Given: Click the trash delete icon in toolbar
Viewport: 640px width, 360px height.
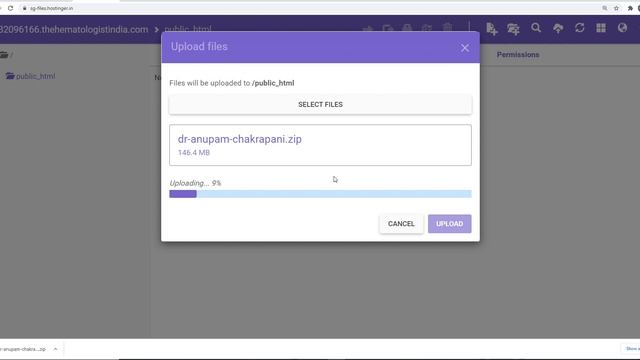Looking at the screenshot, I should [x=448, y=28].
